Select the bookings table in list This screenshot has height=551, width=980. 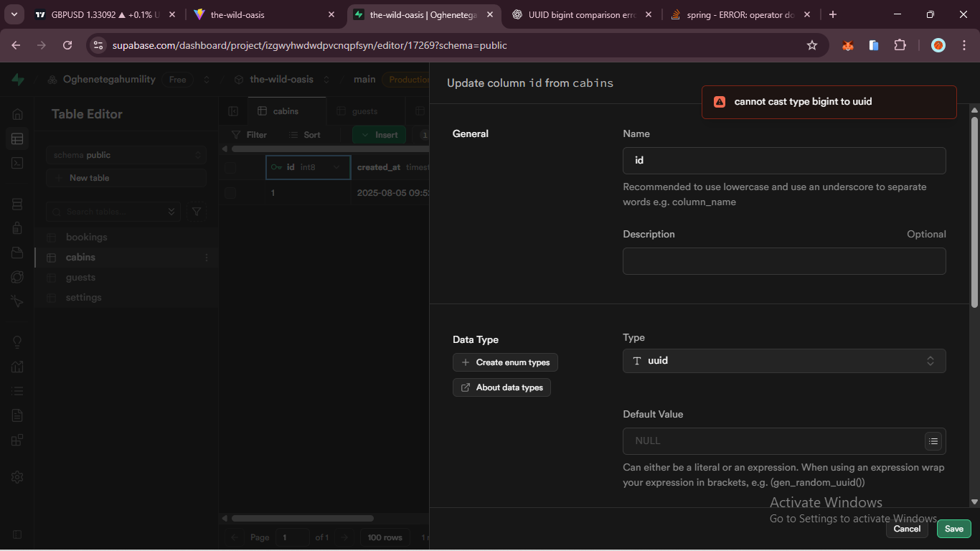pos(126,237)
